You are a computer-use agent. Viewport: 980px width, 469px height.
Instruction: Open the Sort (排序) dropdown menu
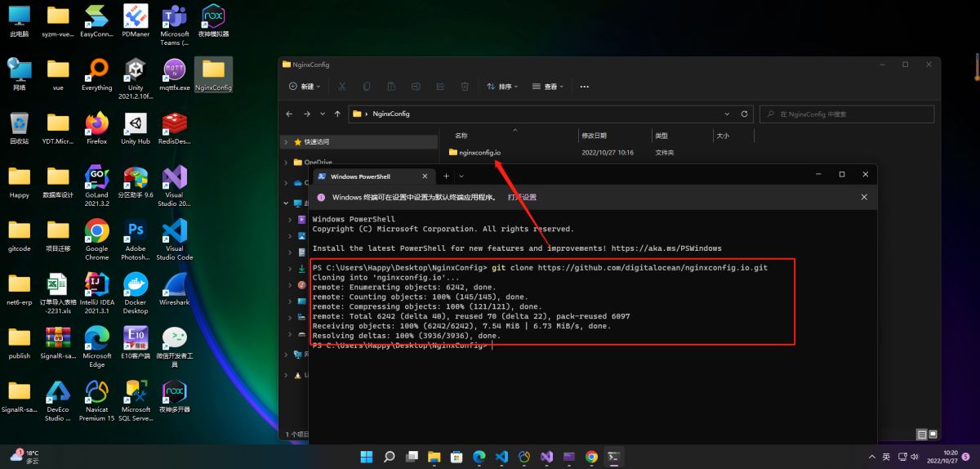503,87
